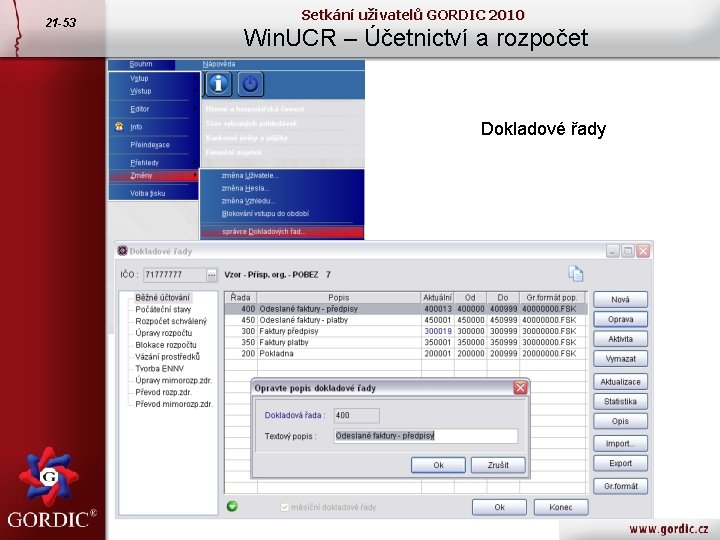Select Počáteční stavy tree item

[x=163, y=309]
